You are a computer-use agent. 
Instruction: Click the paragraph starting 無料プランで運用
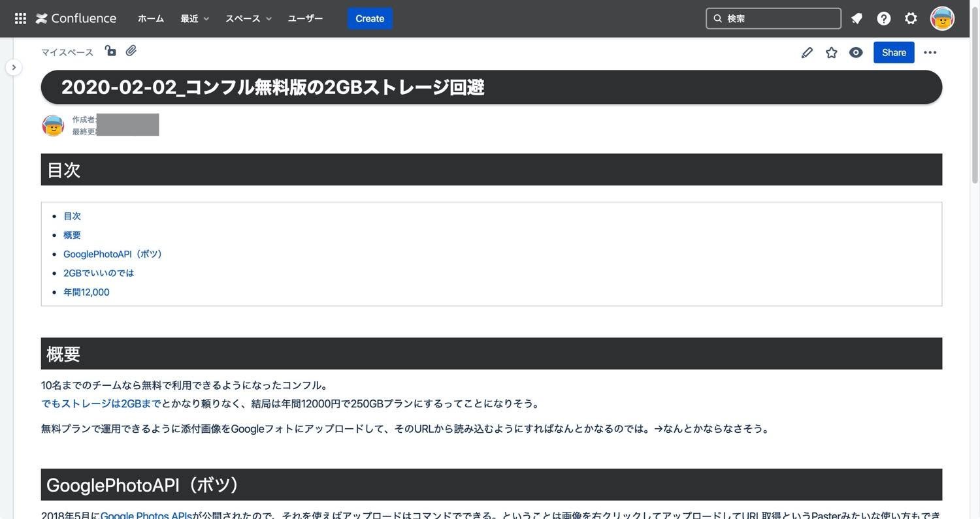click(x=406, y=429)
